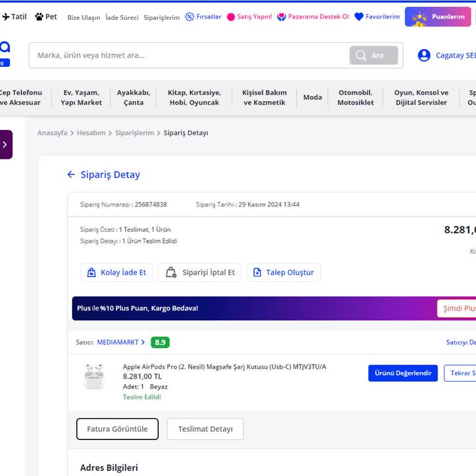Click the back arrow beside Sipariş Detay
This screenshot has height=476, width=476.
pos(71,175)
